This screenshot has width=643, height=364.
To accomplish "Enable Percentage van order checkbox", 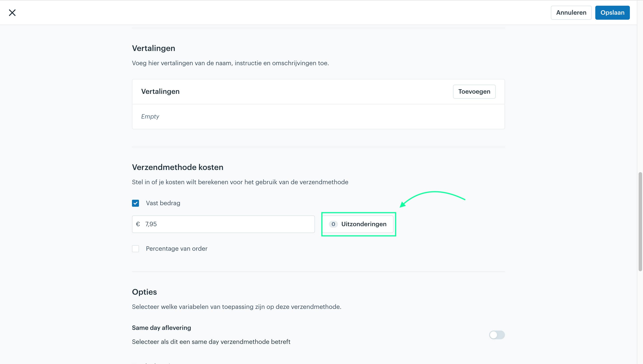I will 135,249.
